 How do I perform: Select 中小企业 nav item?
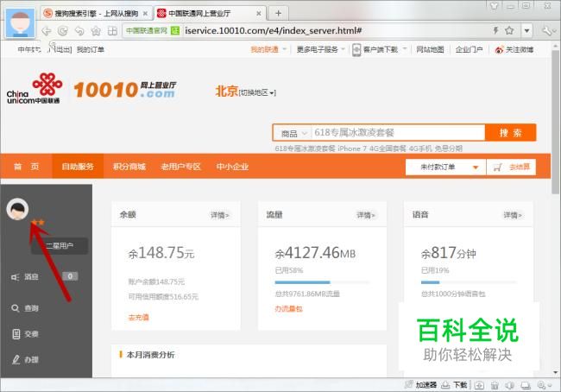[232, 167]
